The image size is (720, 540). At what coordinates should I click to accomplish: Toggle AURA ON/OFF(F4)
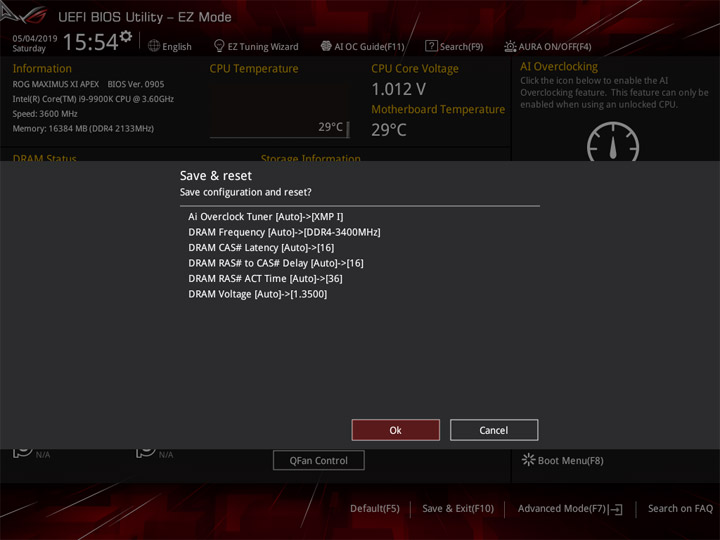pyautogui.click(x=555, y=46)
